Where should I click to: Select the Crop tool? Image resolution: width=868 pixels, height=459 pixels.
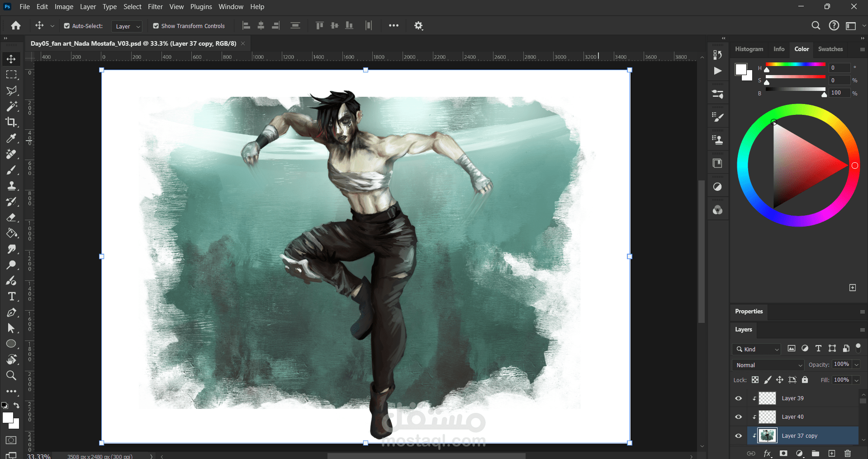tap(11, 122)
